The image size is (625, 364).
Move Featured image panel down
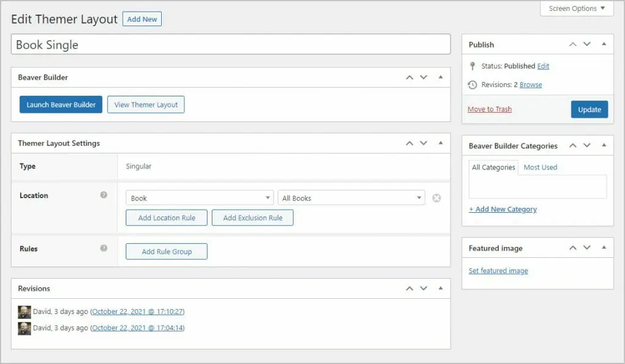coord(587,248)
